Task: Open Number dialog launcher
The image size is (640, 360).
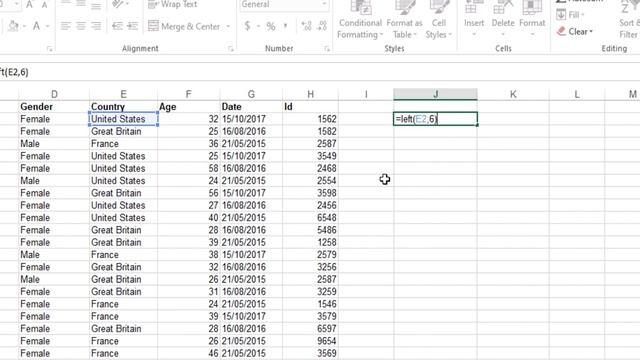Action: (x=327, y=49)
